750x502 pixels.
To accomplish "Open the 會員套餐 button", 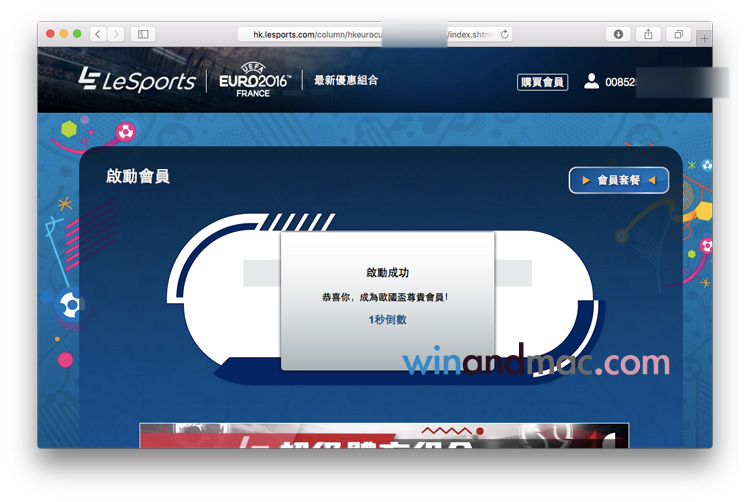I will [619, 180].
